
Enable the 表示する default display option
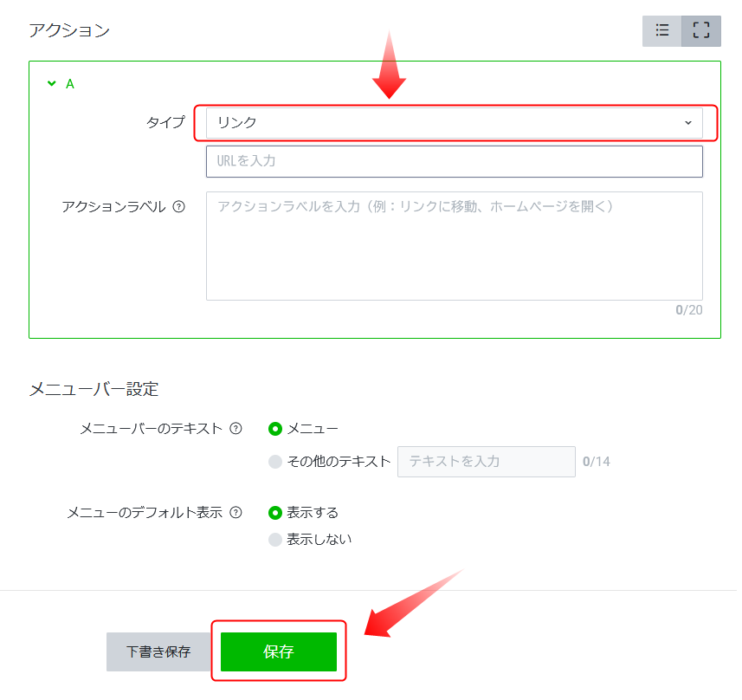click(277, 512)
